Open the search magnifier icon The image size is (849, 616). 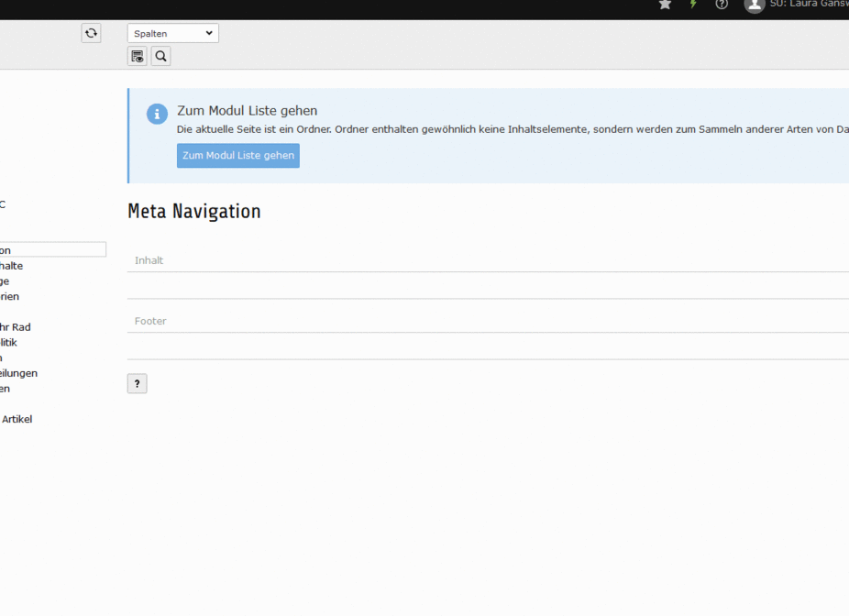tap(160, 57)
